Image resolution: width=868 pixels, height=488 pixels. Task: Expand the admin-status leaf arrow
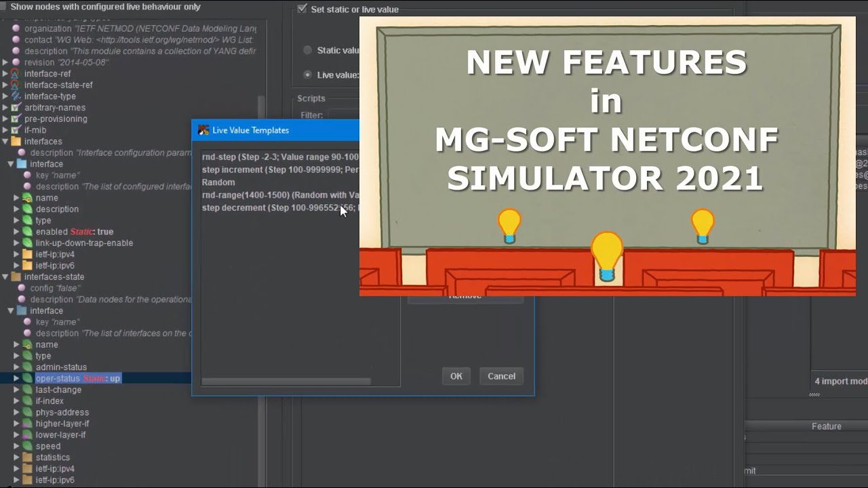click(x=17, y=367)
